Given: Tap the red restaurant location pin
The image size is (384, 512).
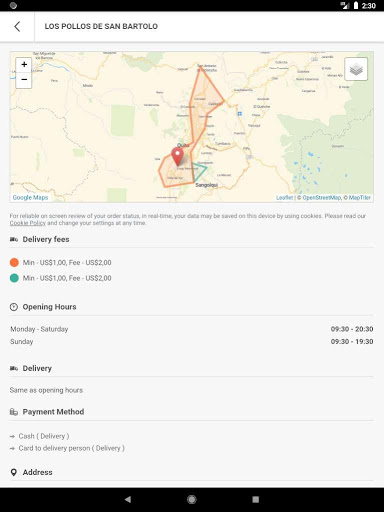Looking at the screenshot, I should [x=177, y=156].
